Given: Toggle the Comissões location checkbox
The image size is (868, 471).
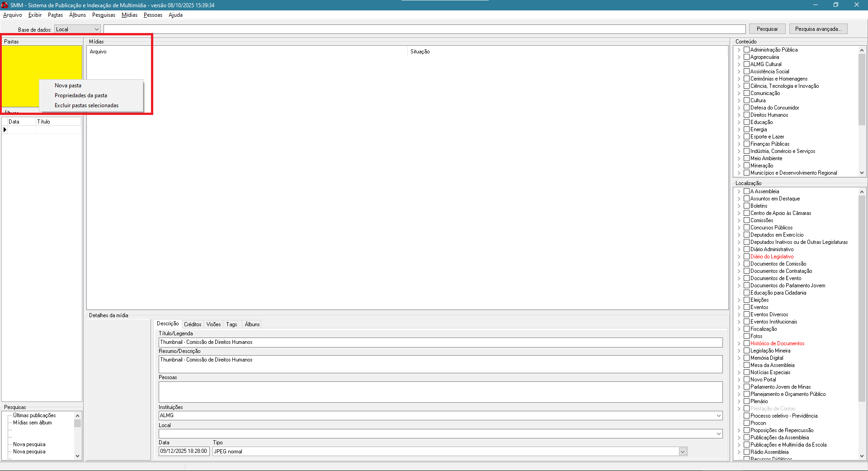Looking at the screenshot, I should pyautogui.click(x=746, y=220).
